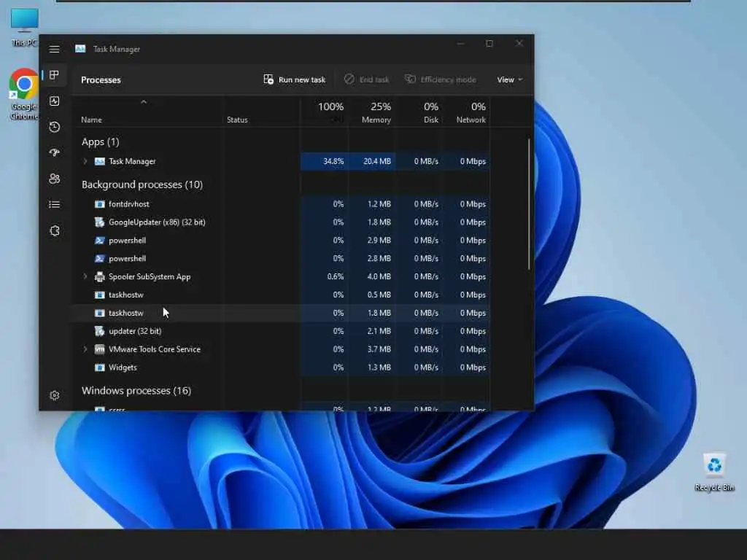Viewport: 747px width, 560px height.
Task: Select the fontdrvhost process row
Action: (281, 204)
